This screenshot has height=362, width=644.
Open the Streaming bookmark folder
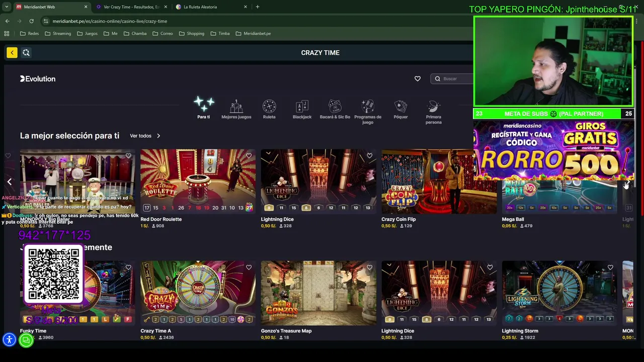[58, 33]
